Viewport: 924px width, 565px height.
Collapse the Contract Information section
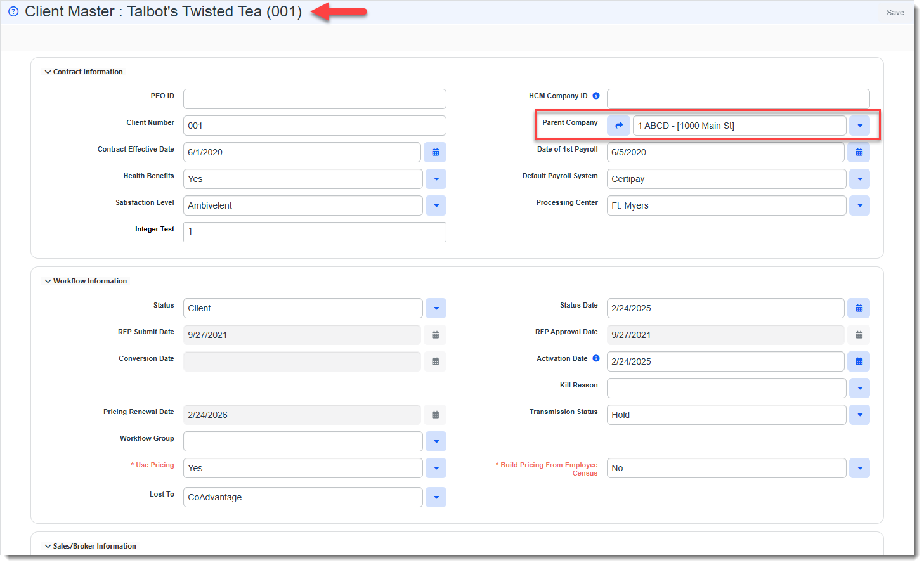click(48, 72)
